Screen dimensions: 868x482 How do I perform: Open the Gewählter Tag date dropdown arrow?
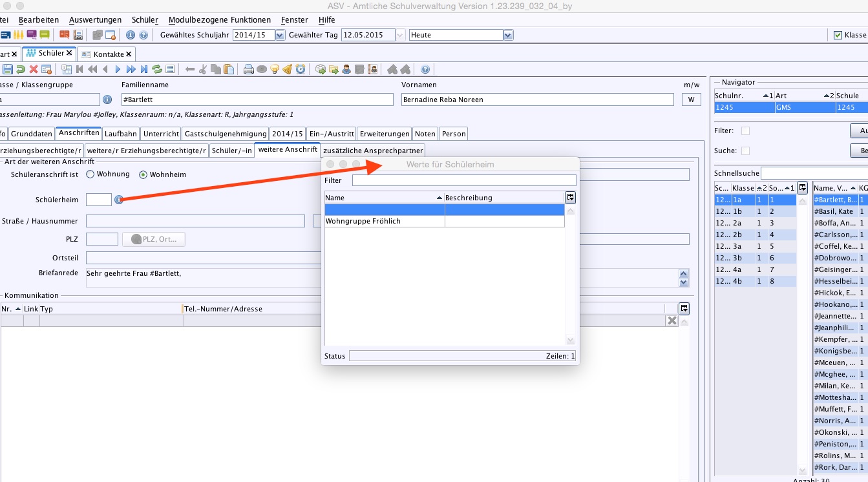click(x=400, y=35)
